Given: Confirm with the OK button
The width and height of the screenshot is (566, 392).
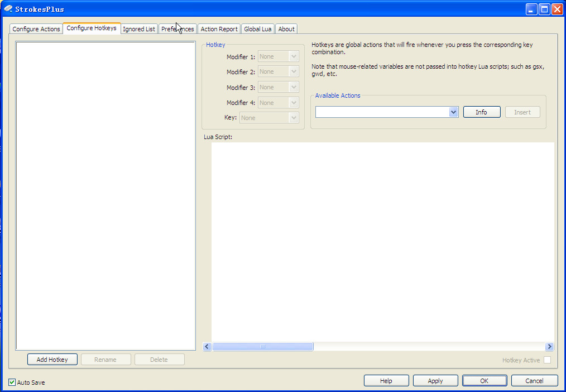Looking at the screenshot, I should point(485,380).
